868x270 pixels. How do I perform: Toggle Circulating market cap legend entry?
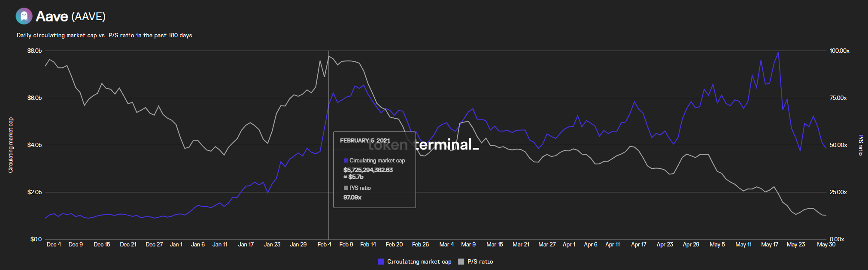pos(414,261)
